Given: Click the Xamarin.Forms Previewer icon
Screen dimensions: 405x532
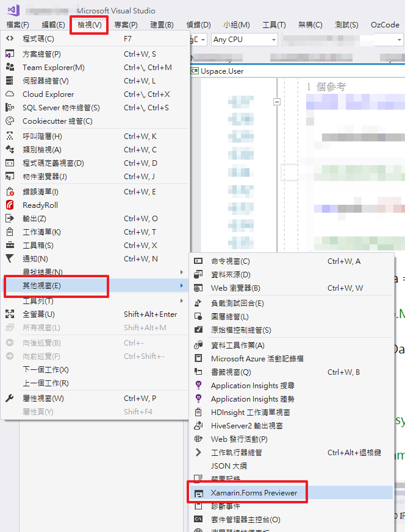Looking at the screenshot, I should coord(199,494).
